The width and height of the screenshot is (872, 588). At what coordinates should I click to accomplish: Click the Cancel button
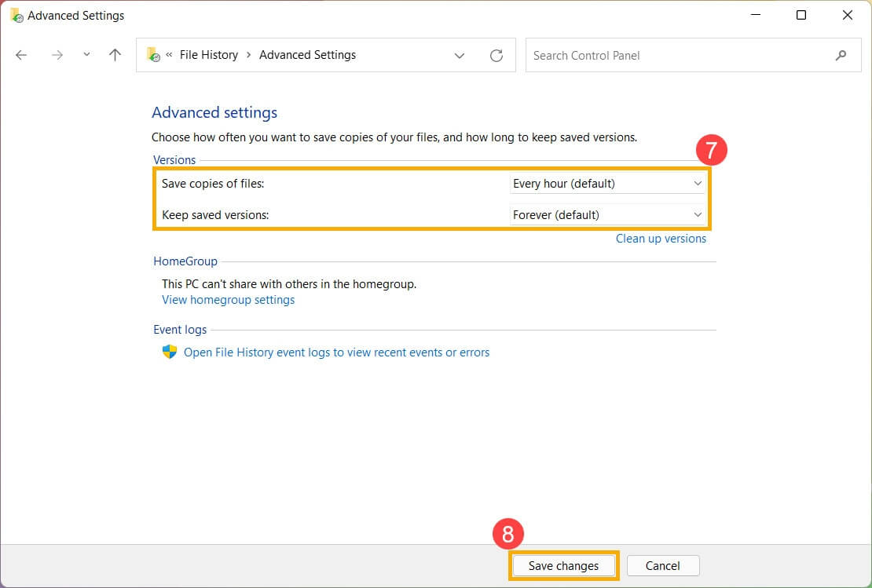(x=662, y=566)
